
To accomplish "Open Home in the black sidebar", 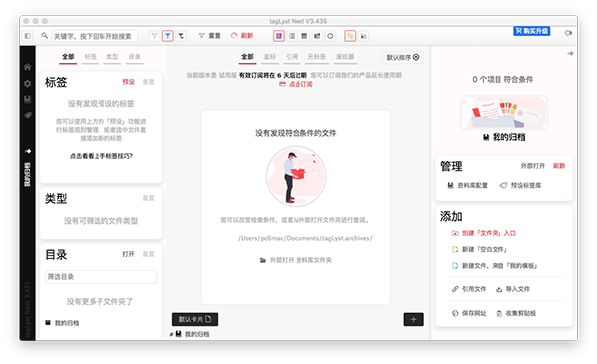I will point(28,67).
